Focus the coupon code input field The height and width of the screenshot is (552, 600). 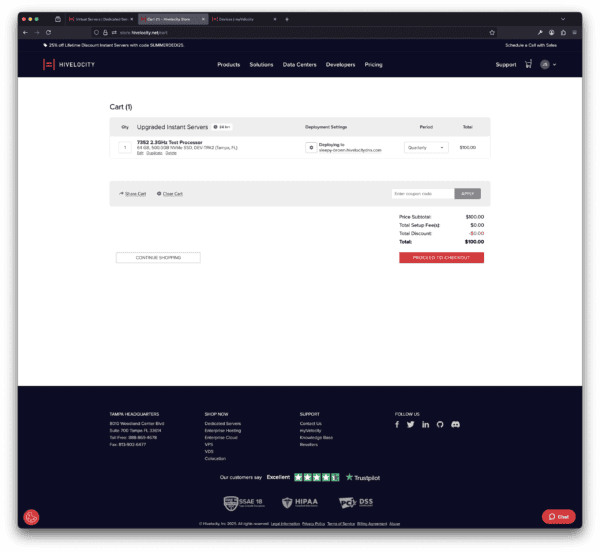tap(421, 193)
